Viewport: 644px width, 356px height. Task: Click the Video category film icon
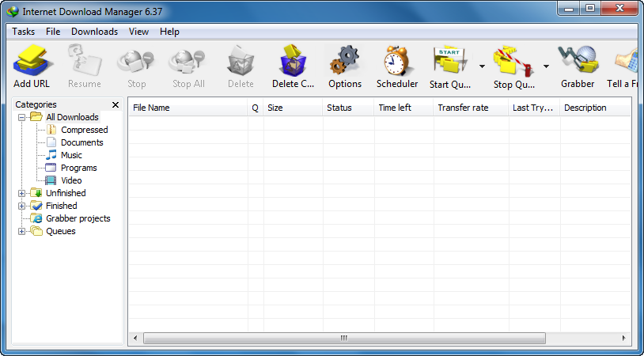51,180
